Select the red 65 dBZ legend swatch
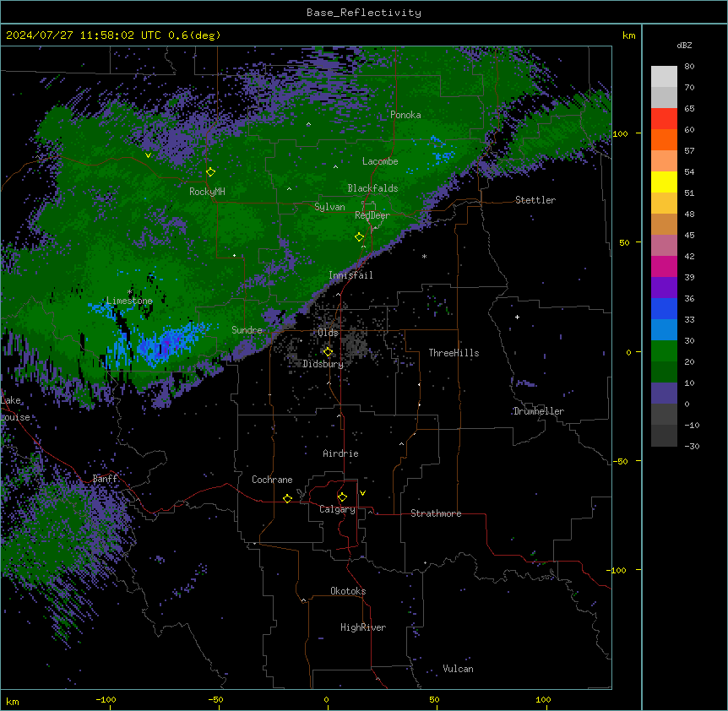 [x=664, y=119]
